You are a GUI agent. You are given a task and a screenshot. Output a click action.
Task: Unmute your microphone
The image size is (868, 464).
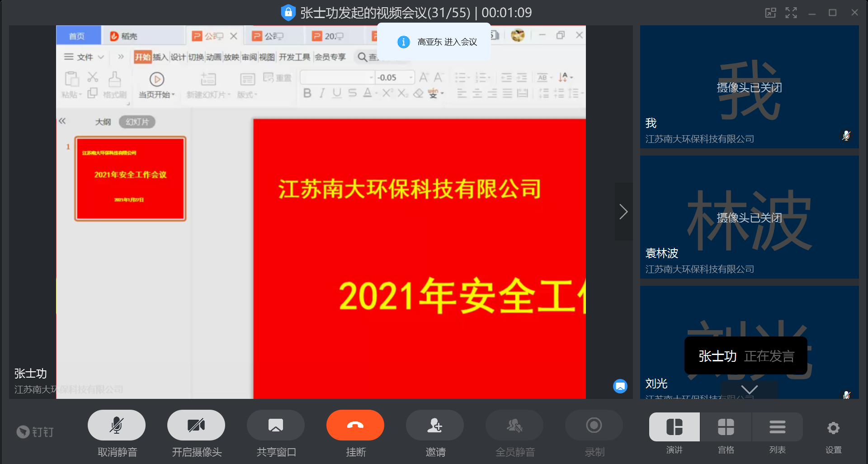click(116, 425)
